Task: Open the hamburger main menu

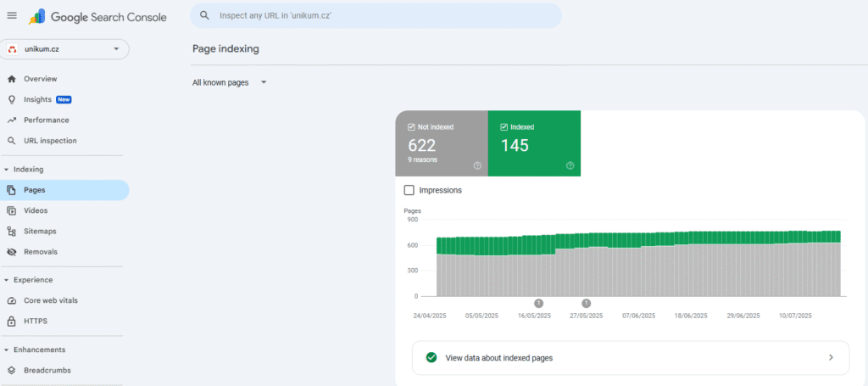Action: [x=12, y=16]
